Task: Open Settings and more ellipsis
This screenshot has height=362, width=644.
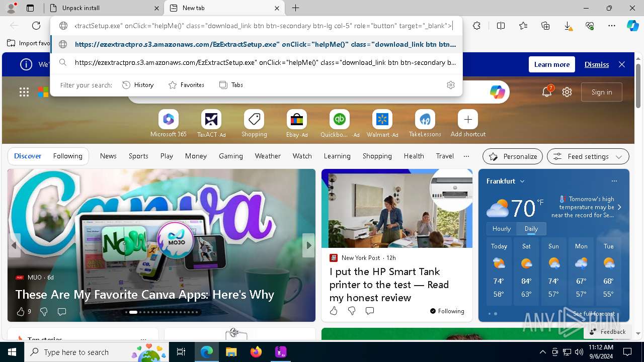Action: coord(612,26)
